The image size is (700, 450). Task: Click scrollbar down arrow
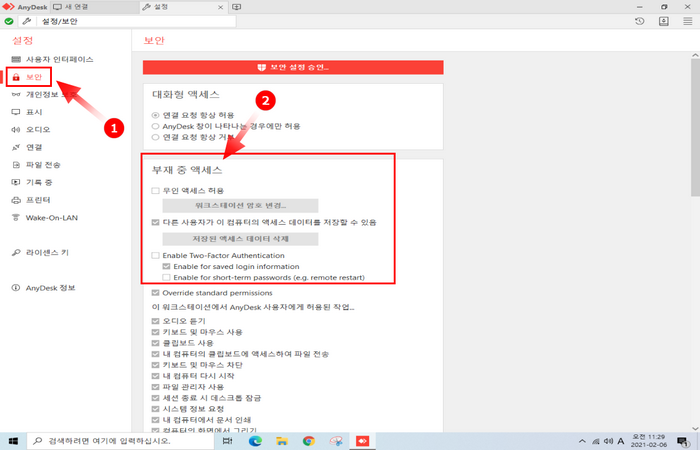coord(696,429)
